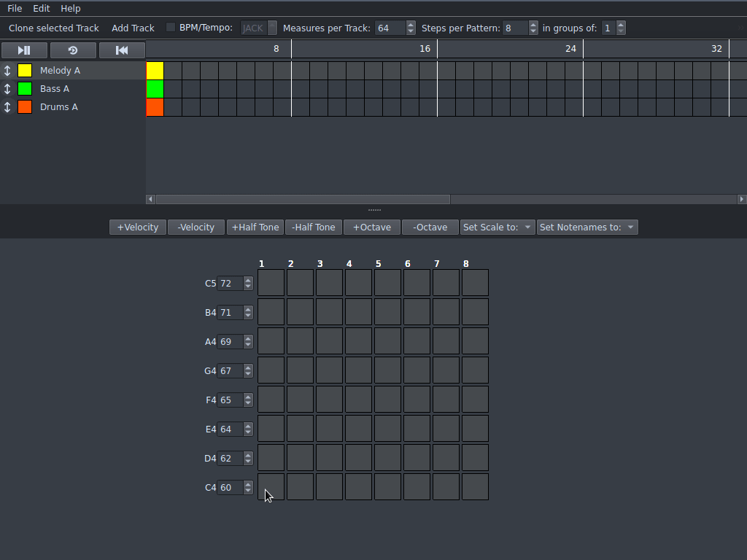Click the green Bass A color swatch

pos(25,89)
